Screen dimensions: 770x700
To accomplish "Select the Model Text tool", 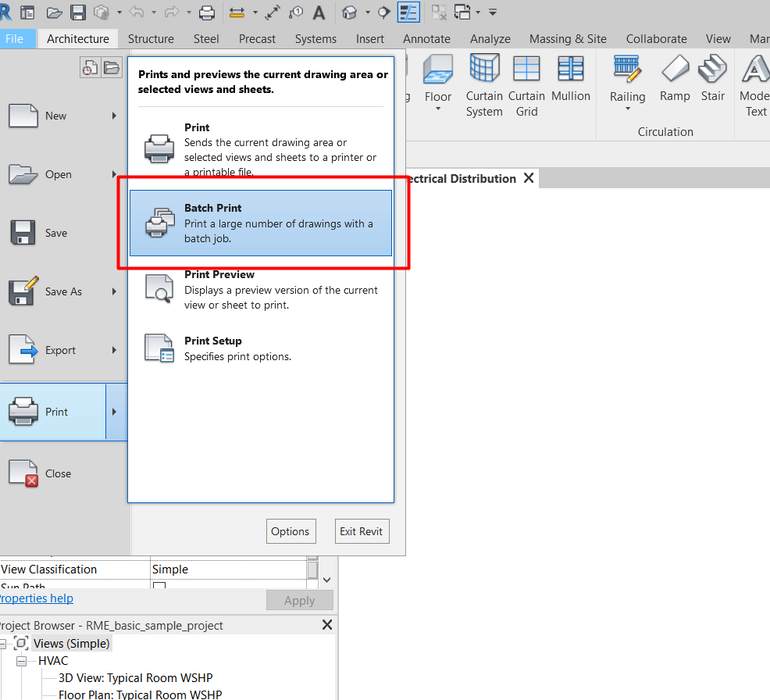I will 755,85.
